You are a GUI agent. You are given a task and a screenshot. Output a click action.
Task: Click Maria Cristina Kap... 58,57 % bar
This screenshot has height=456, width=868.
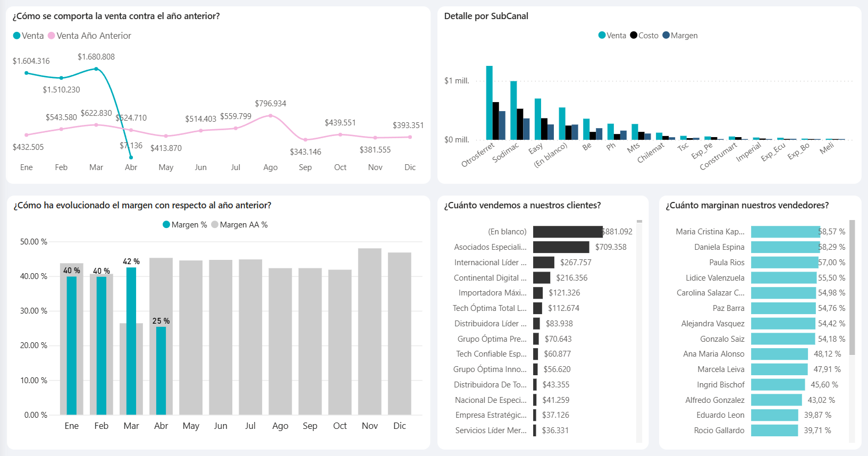click(x=785, y=232)
